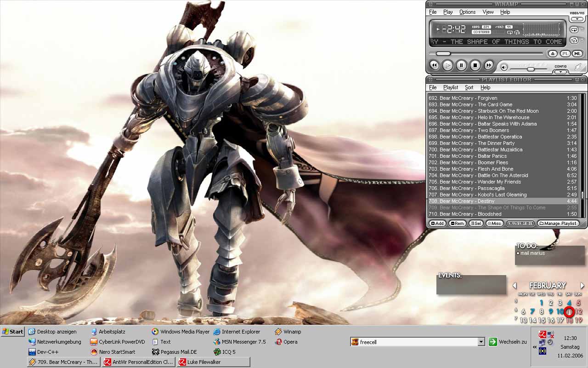The width and height of the screenshot is (588, 368).
Task: Click the freecell address input field
Action: tap(418, 342)
